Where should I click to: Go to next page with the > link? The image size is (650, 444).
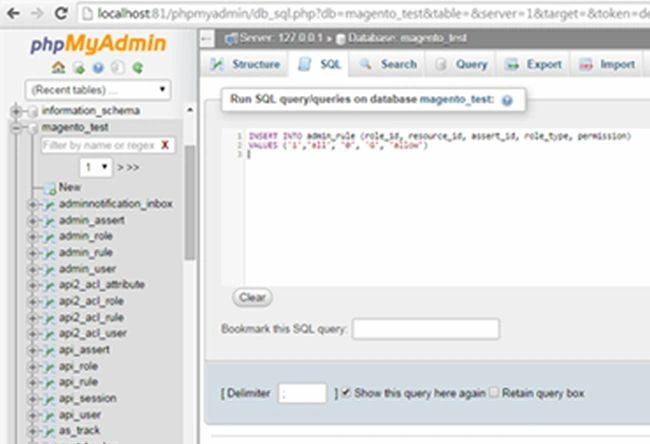(x=120, y=167)
